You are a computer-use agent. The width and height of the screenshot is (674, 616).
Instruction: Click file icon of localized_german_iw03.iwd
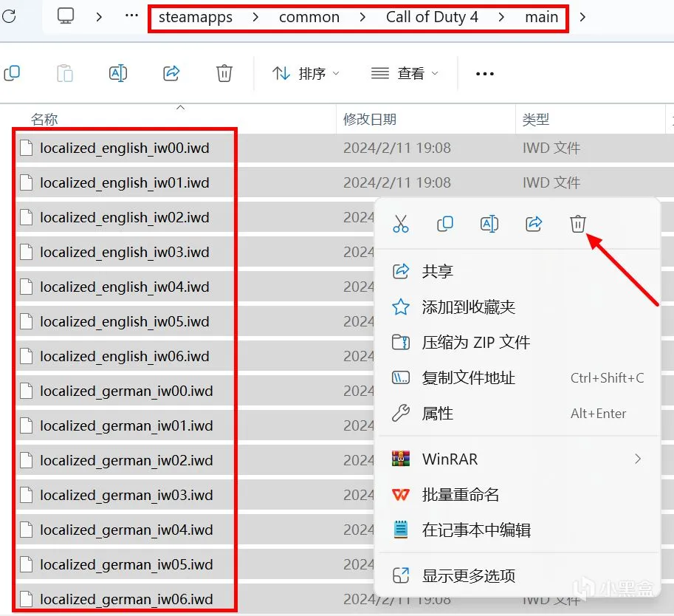27,495
